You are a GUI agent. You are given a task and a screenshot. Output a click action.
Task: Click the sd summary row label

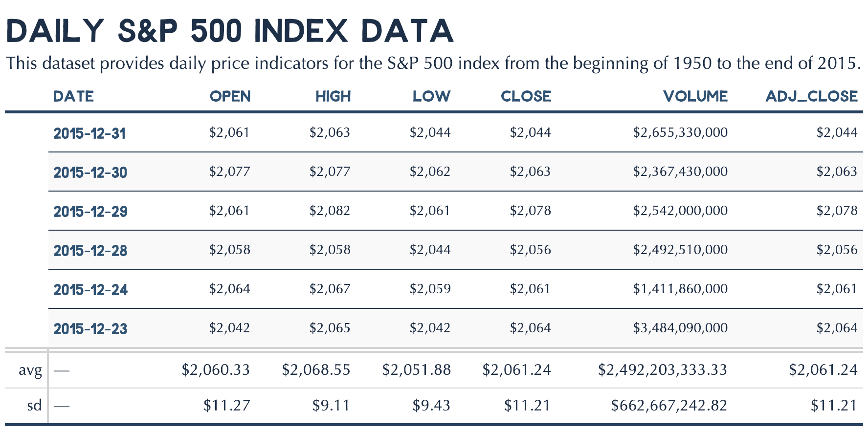[34, 405]
